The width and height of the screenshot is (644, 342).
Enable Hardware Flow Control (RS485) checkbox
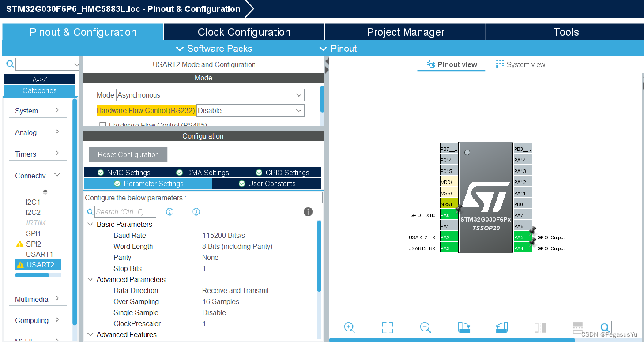tap(103, 125)
